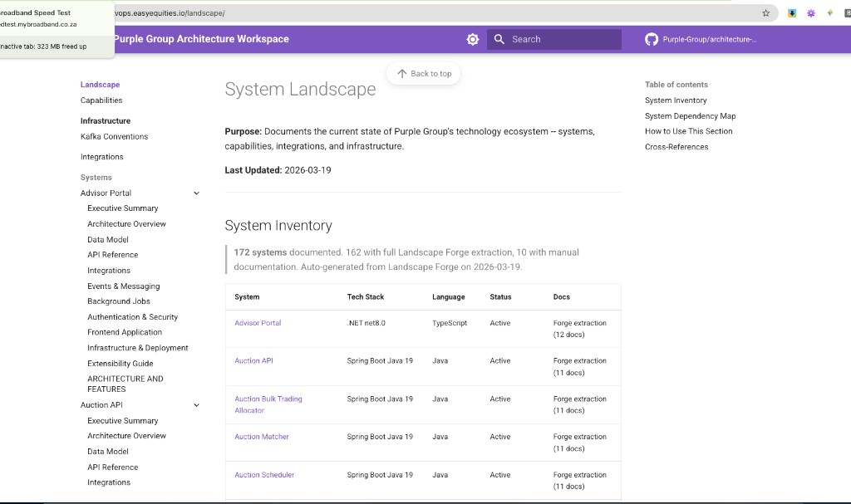Open the purple gear browser extension

[x=811, y=13]
